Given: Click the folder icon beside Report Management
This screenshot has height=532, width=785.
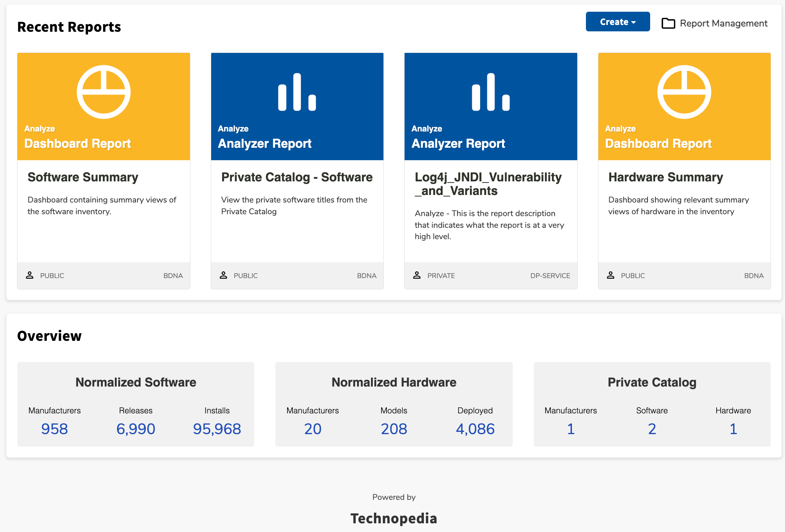Looking at the screenshot, I should point(668,23).
